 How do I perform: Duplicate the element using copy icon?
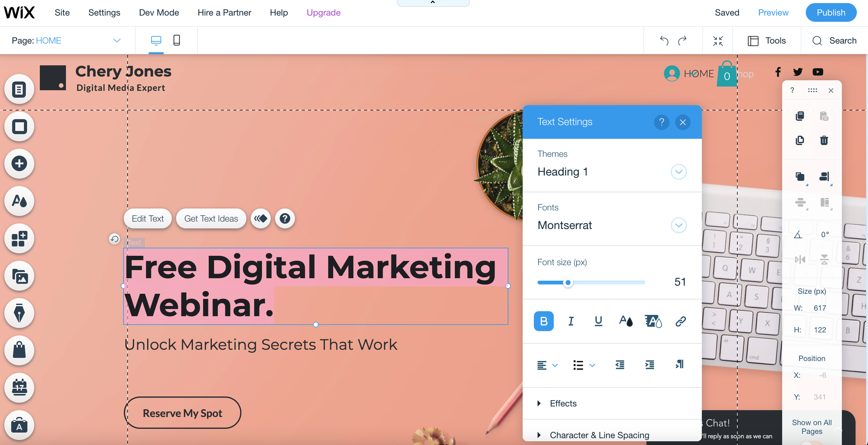click(x=800, y=140)
